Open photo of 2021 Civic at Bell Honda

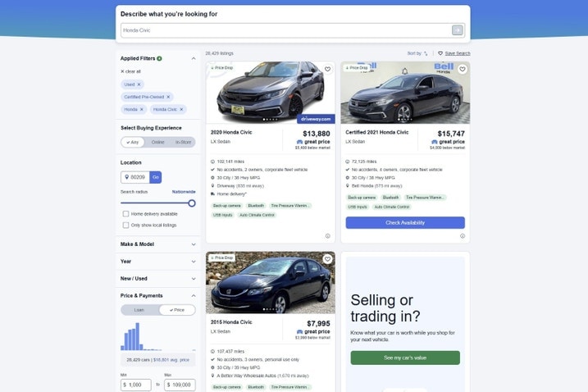click(x=405, y=93)
